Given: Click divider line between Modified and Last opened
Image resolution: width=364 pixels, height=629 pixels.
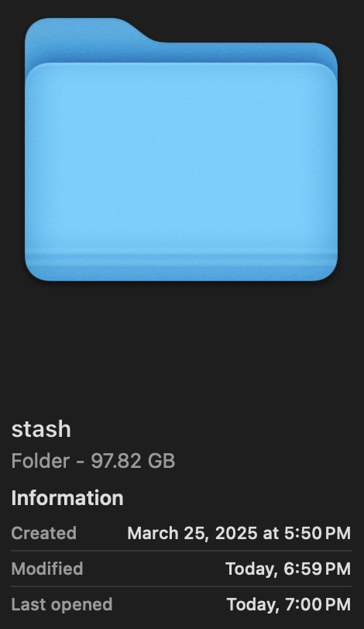Looking at the screenshot, I should click(181, 586).
